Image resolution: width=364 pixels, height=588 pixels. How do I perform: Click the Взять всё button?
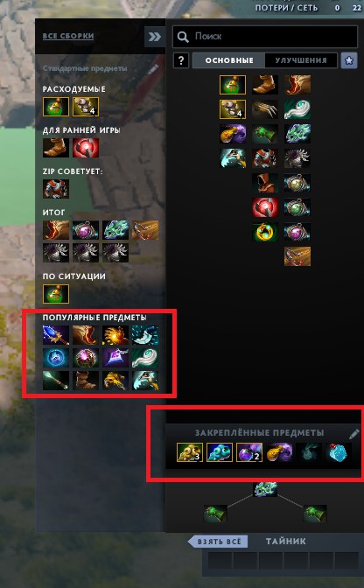click(x=218, y=542)
